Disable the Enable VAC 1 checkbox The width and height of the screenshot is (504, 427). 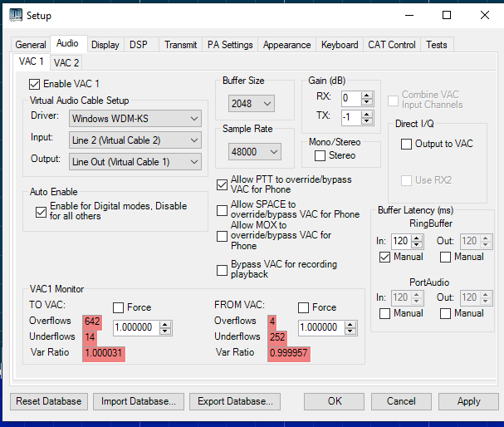click(35, 84)
